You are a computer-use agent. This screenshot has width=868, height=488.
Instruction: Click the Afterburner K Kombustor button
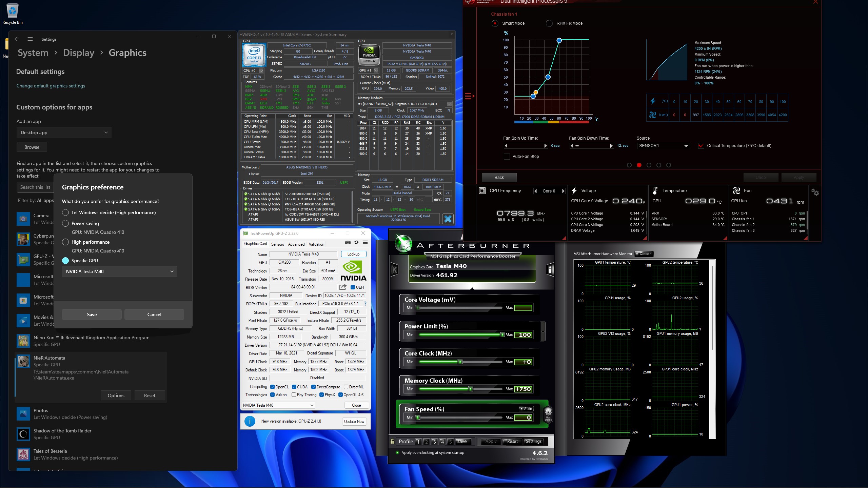[394, 270]
